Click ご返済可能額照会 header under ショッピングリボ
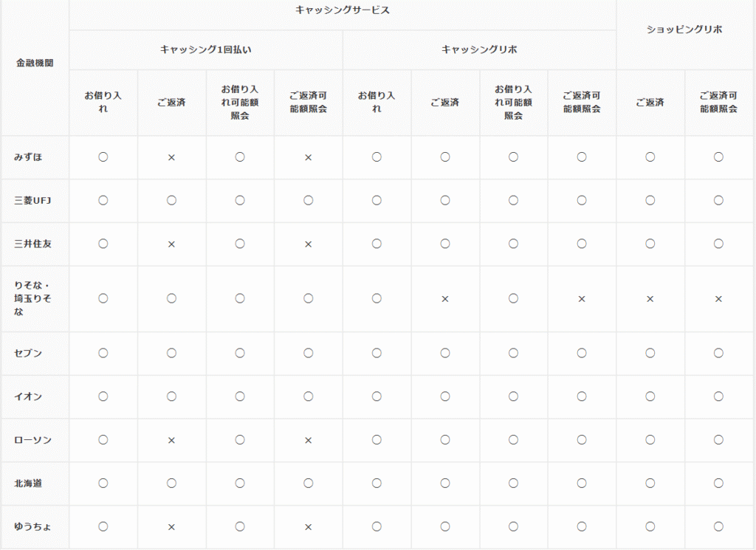The height and width of the screenshot is (550, 756). pos(719,102)
